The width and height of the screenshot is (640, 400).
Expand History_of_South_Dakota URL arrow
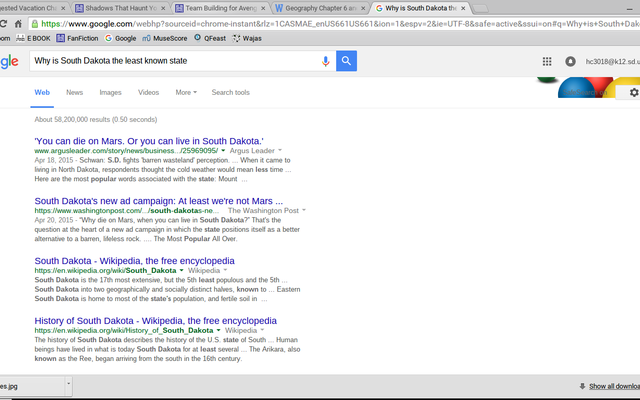(x=218, y=331)
